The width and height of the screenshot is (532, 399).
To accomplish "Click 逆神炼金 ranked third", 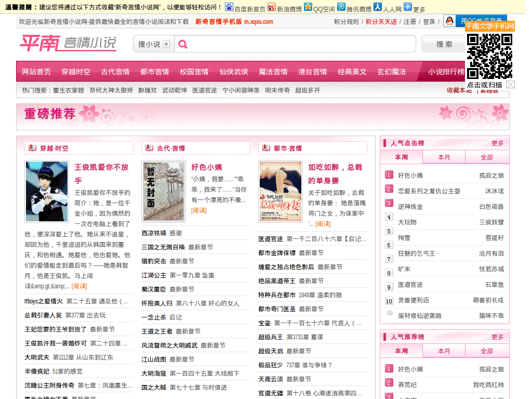I will (410, 207).
